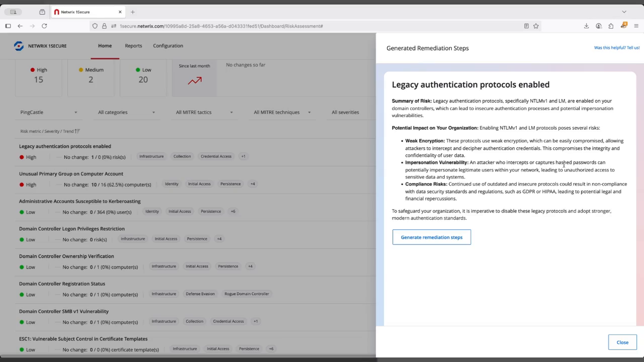Open the Configuration tab
The height and width of the screenshot is (362, 644).
point(168,46)
